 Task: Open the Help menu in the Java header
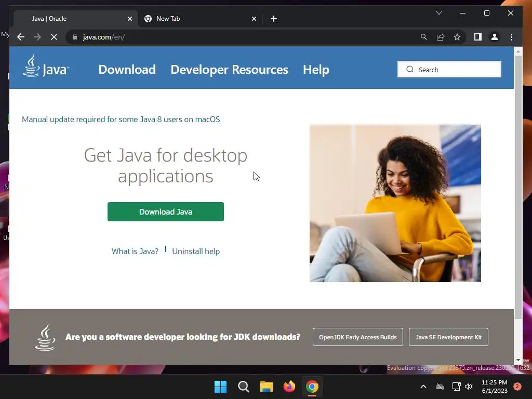pyautogui.click(x=316, y=70)
